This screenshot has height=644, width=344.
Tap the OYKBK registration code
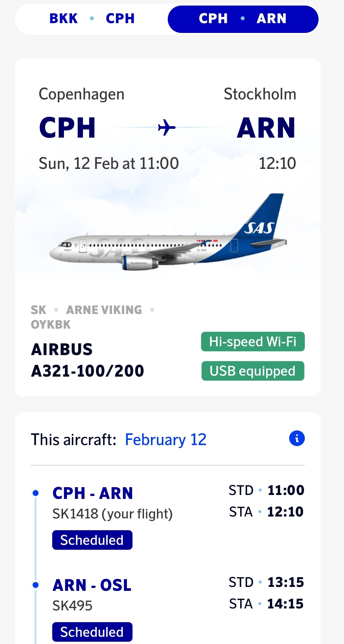click(51, 325)
